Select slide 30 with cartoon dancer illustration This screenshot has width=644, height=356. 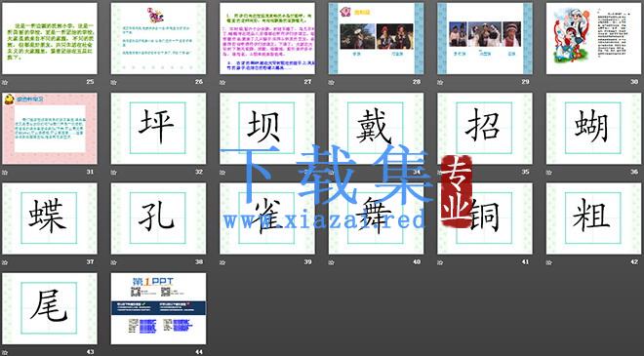tap(593, 38)
